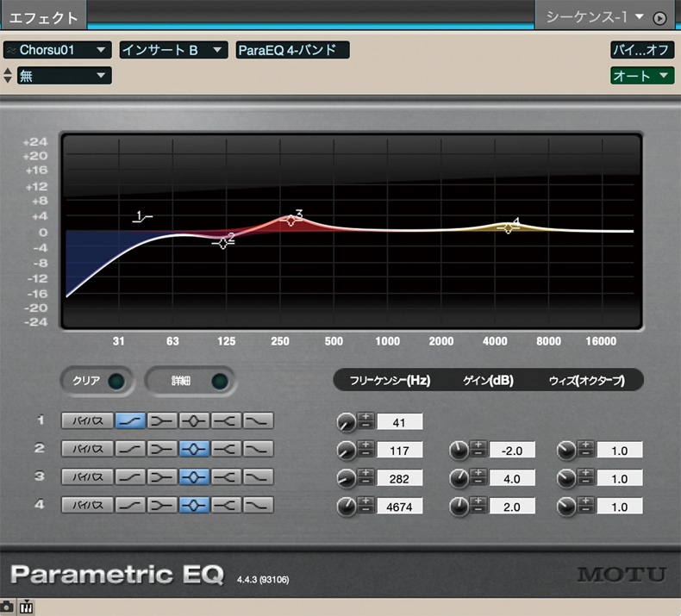Select peak/notch filter type for band 2
This screenshot has height=616, width=681.
[x=194, y=449]
